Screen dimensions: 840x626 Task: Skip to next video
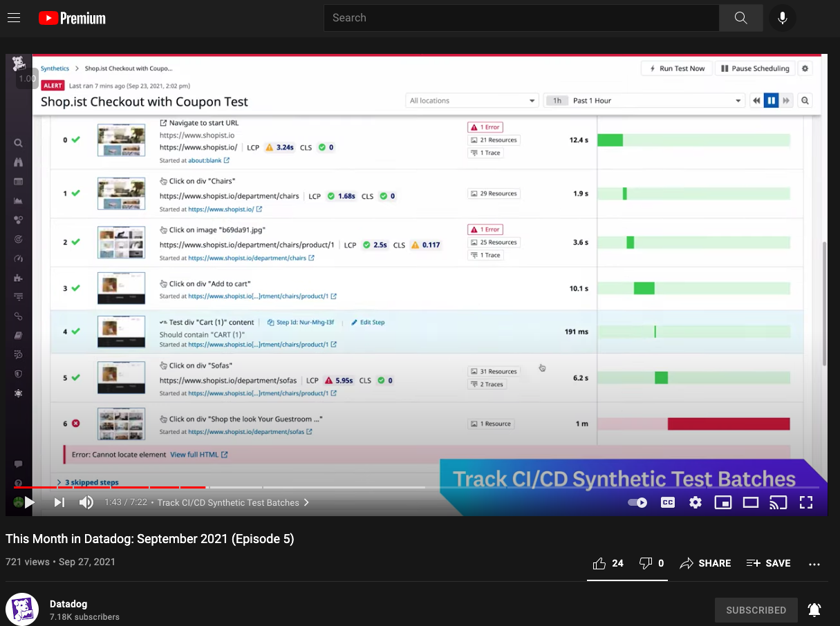[x=59, y=502]
